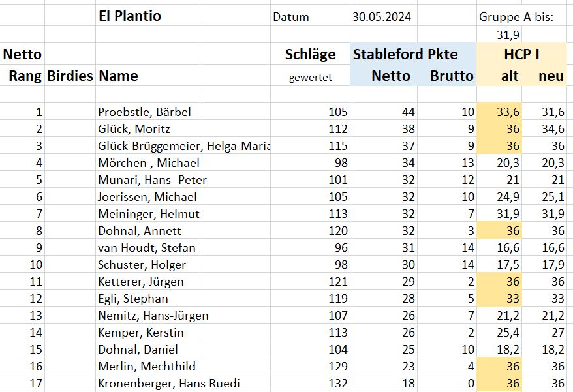Select Mörchen, Michael strokes value 98

point(310,163)
